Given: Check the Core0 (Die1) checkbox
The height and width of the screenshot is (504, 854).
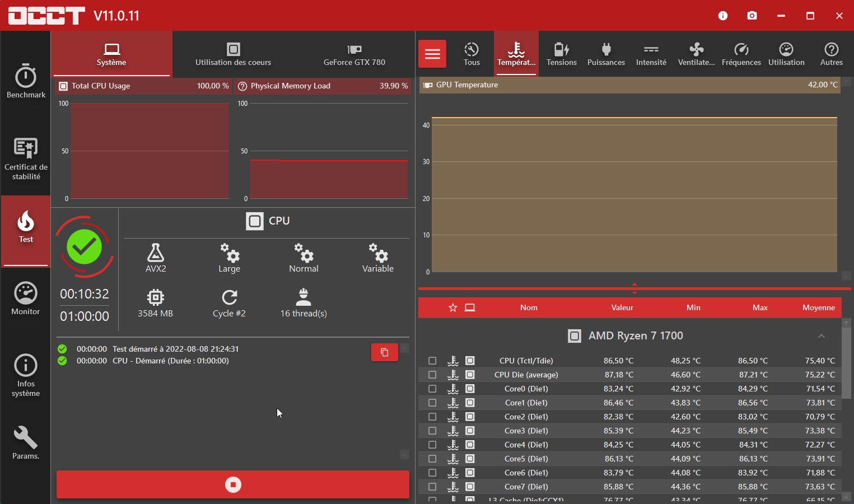Looking at the screenshot, I should tap(432, 389).
